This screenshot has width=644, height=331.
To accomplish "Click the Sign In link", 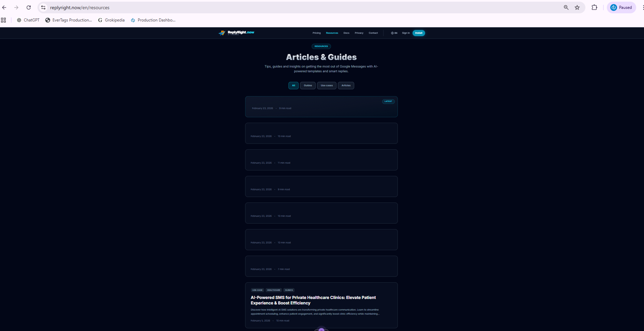I will point(406,33).
